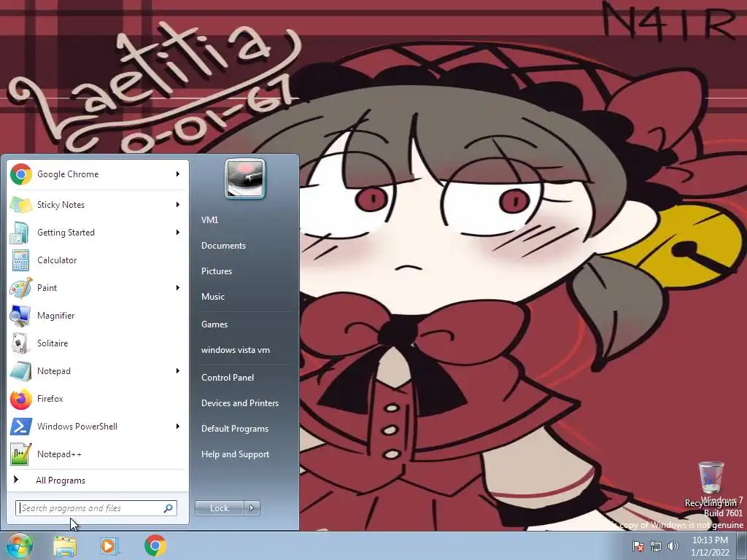Start the Magnifier tool

tap(97, 315)
